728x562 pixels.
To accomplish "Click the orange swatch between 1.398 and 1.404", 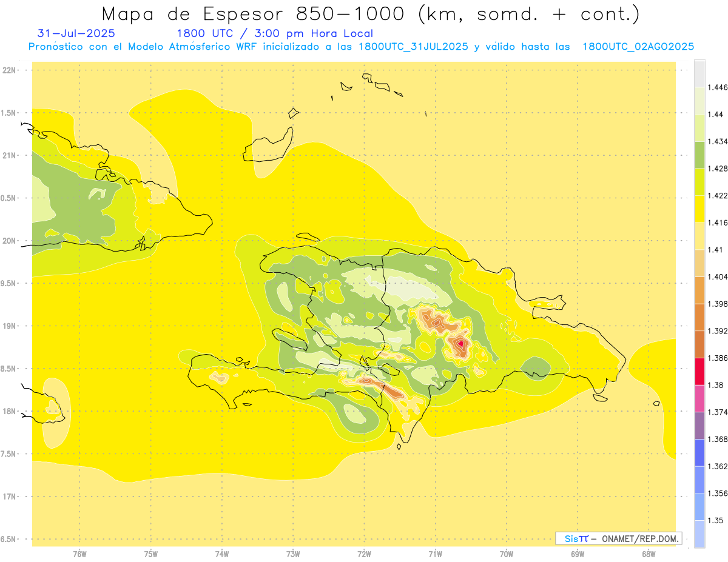I will 699,290.
